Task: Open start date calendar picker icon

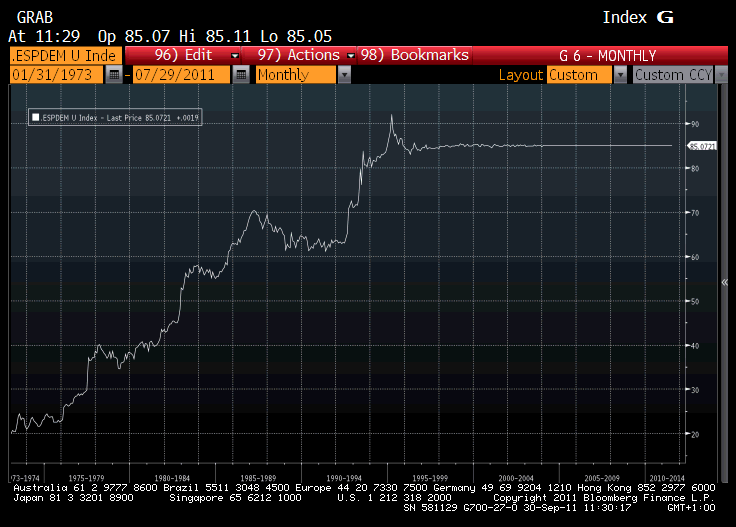Action: [x=114, y=75]
